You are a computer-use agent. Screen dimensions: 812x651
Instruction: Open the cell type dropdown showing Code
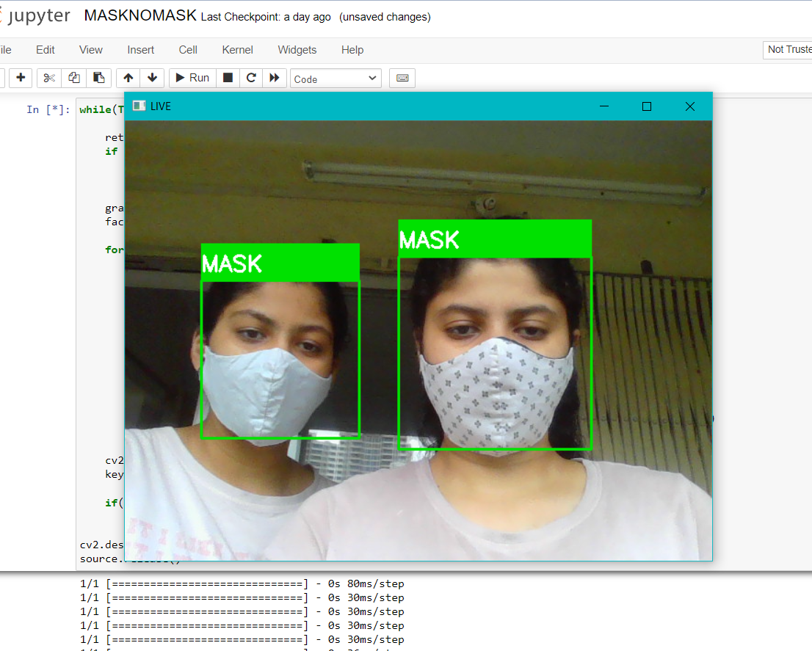click(336, 77)
